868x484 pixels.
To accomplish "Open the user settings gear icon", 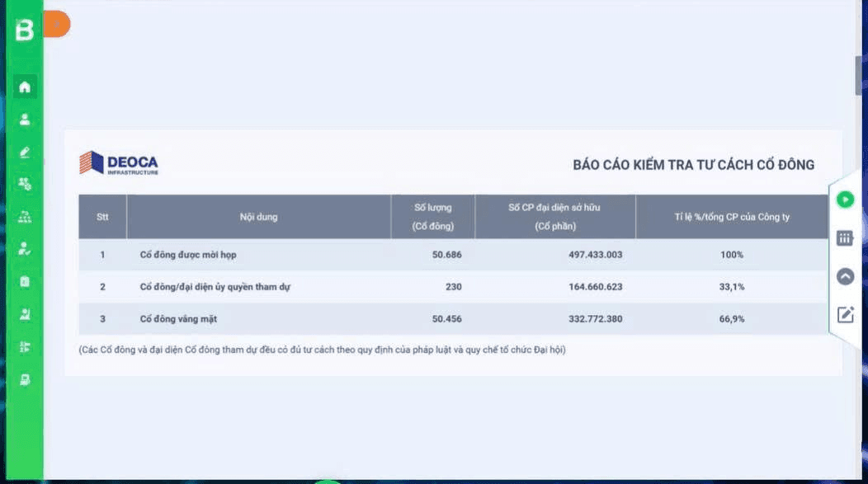I will coord(25,184).
